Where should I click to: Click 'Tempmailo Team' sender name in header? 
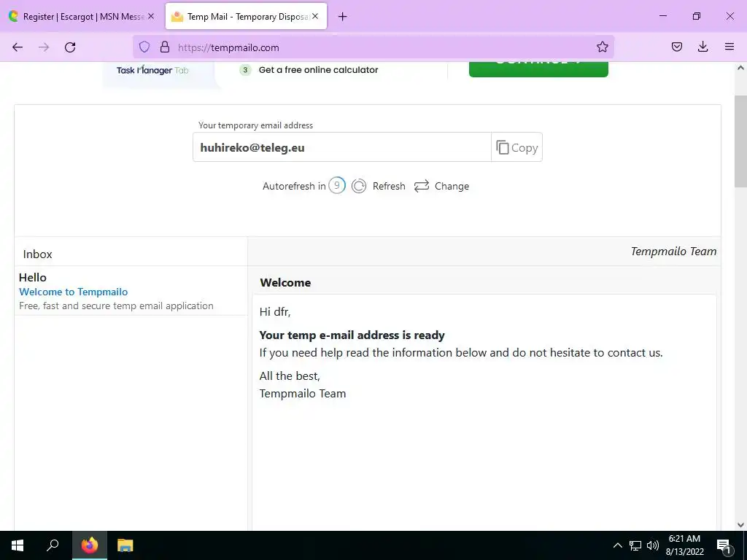(673, 252)
